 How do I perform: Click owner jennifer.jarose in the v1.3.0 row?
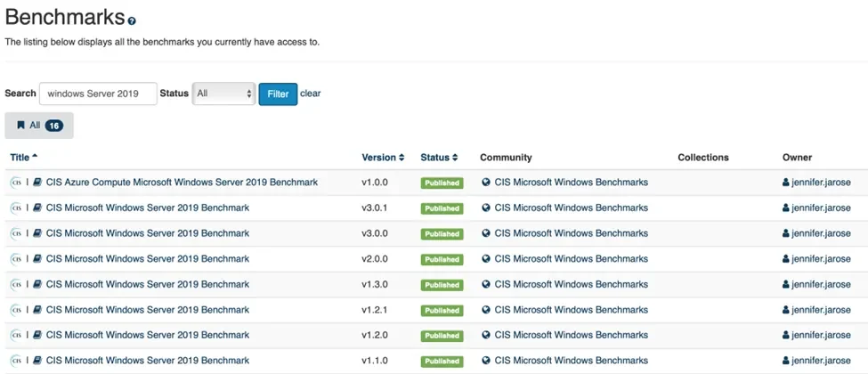[x=821, y=284]
